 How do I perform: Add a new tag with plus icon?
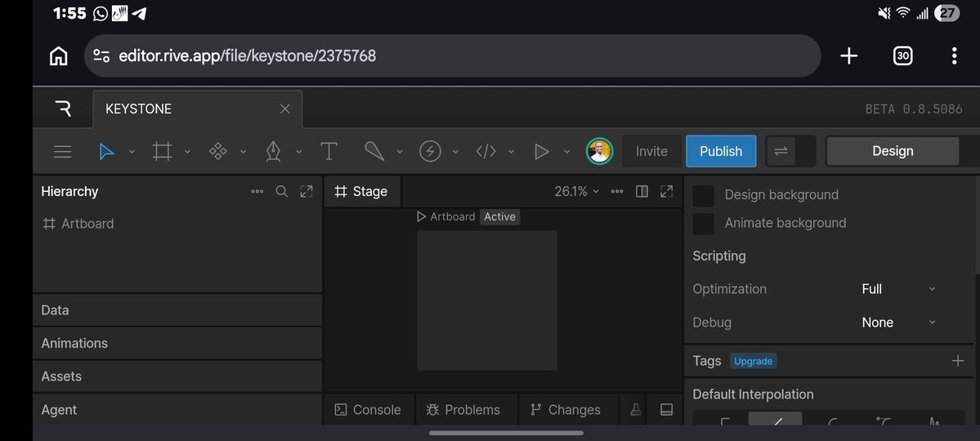[957, 360]
